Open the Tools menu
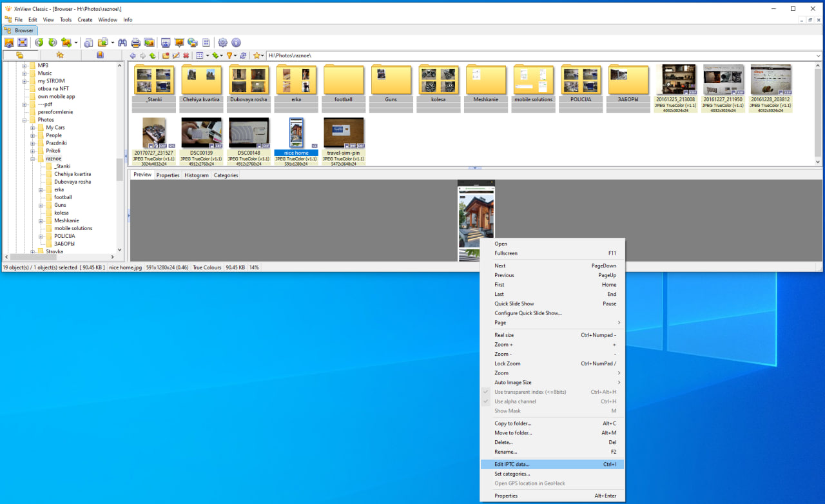This screenshot has width=825, height=504. click(x=66, y=19)
